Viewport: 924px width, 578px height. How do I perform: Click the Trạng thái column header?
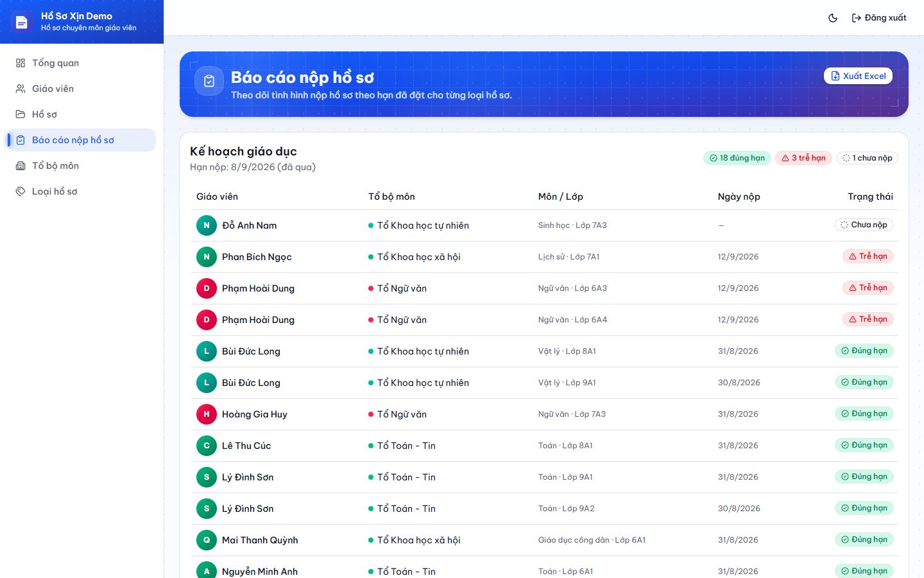click(870, 197)
